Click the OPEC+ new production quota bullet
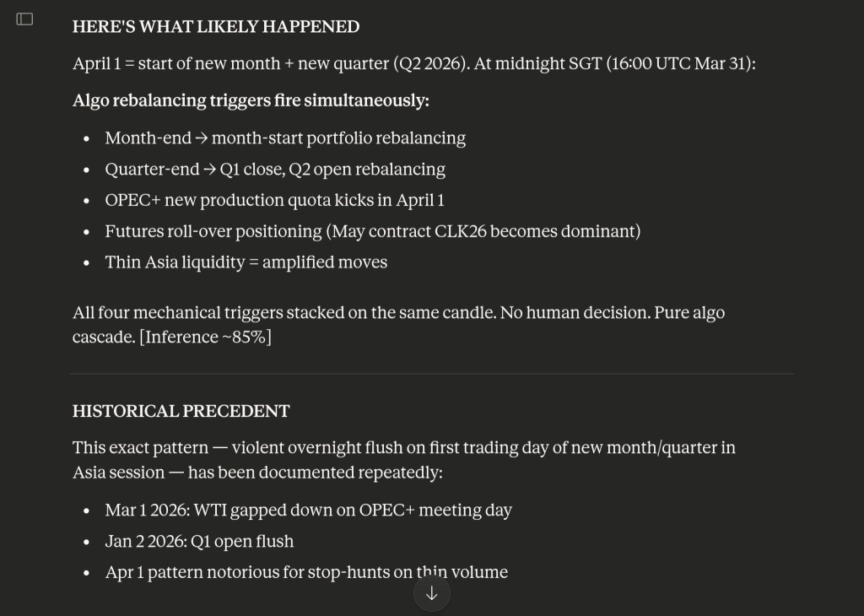Image resolution: width=864 pixels, height=616 pixels. pyautogui.click(x=274, y=200)
